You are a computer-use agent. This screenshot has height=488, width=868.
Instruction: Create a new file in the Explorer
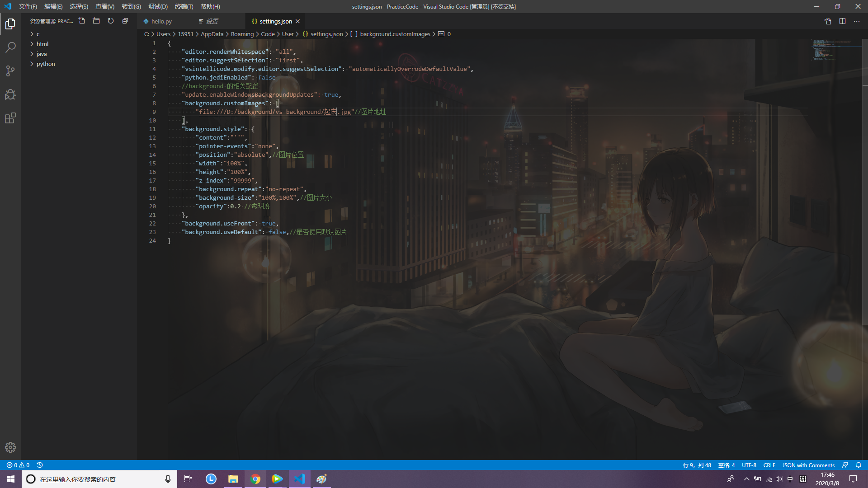tap(82, 21)
